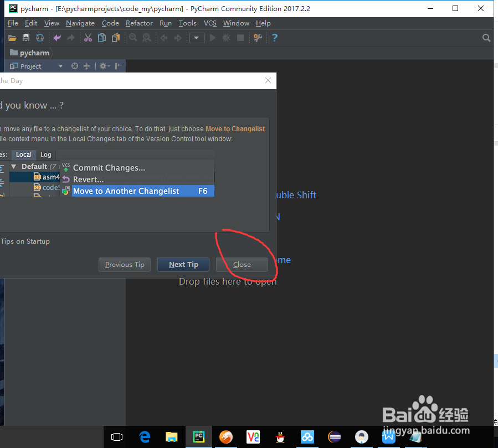Screen dimensions: 498x448
Task: Click the Find magnifier toolbar icon
Action: (x=133, y=38)
